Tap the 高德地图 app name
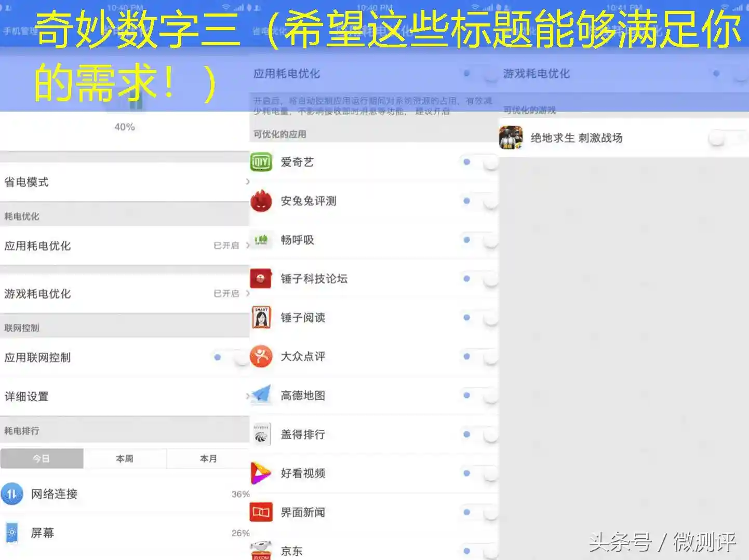749x560 pixels. pos(303,395)
